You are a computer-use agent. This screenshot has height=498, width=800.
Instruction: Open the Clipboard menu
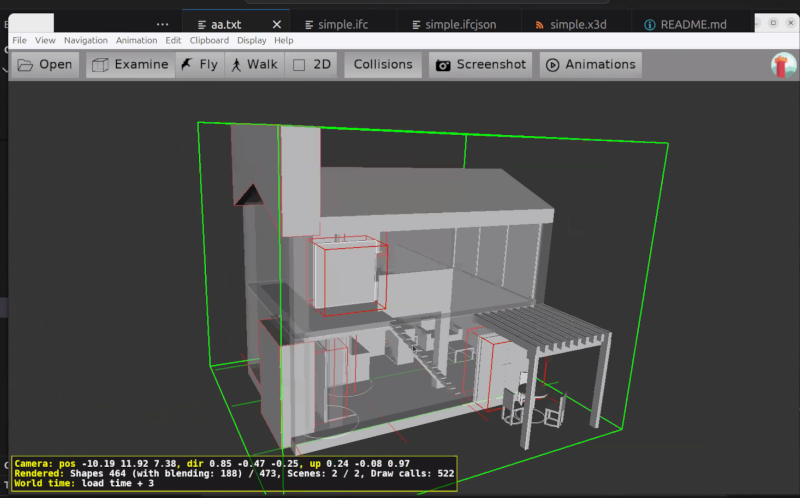(209, 40)
